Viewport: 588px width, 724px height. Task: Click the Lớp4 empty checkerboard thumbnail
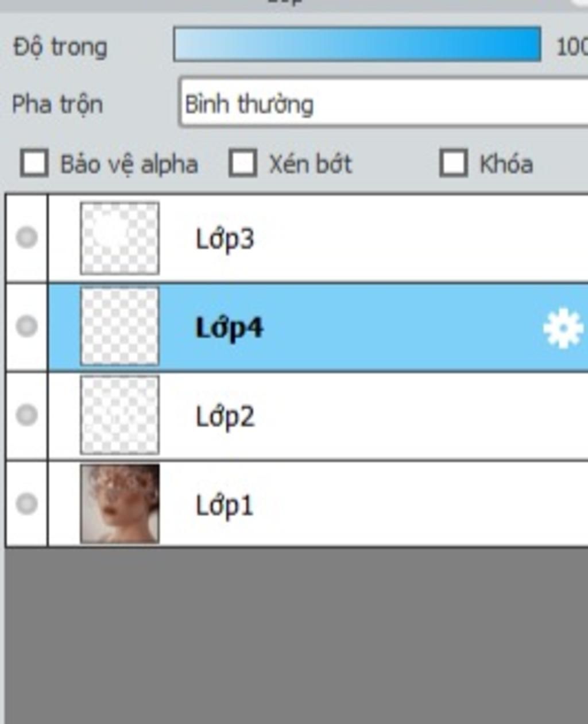tap(120, 326)
